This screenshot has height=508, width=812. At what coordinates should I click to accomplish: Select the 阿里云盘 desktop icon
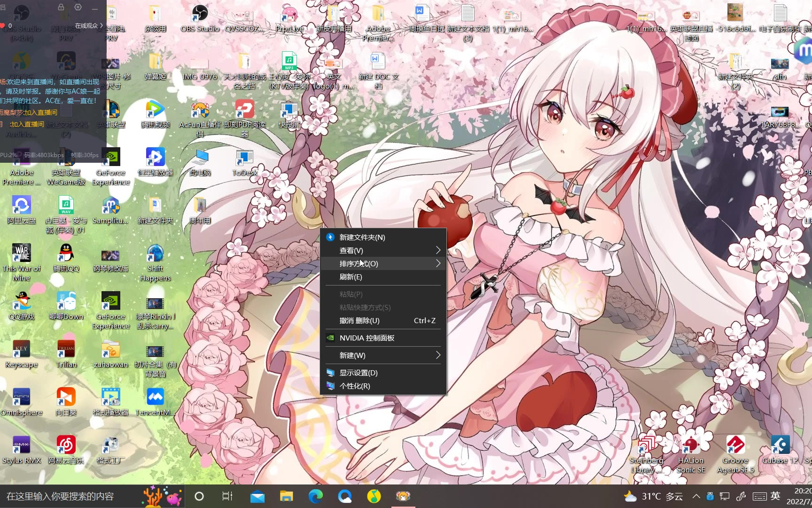[x=22, y=210]
